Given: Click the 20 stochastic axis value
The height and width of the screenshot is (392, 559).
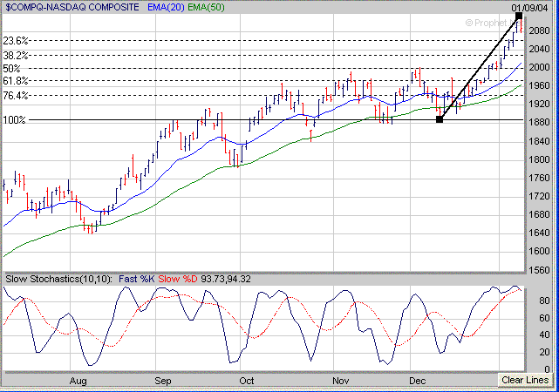Looking at the screenshot, I should [544, 352].
